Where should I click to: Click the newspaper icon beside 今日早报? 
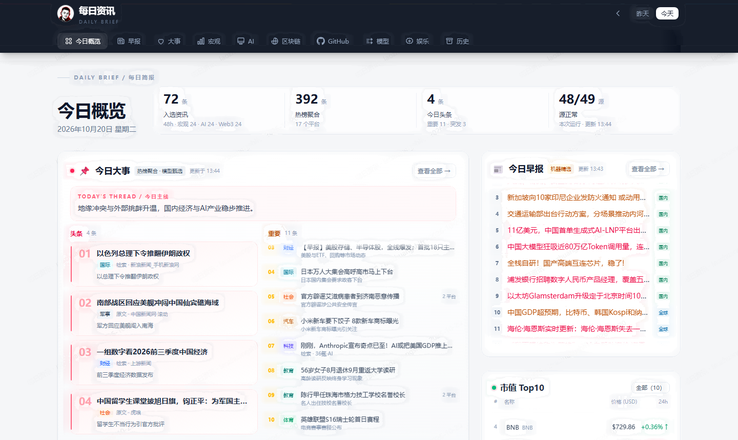point(497,169)
